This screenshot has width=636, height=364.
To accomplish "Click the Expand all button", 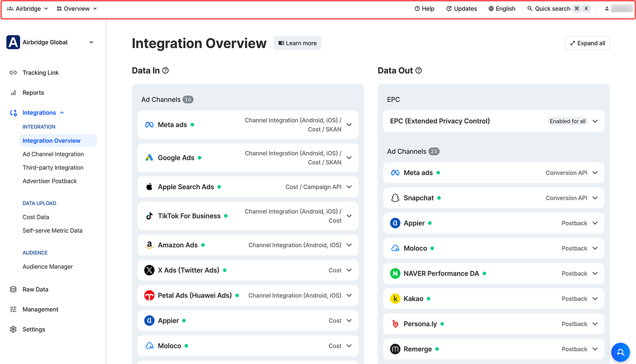I will tap(587, 43).
